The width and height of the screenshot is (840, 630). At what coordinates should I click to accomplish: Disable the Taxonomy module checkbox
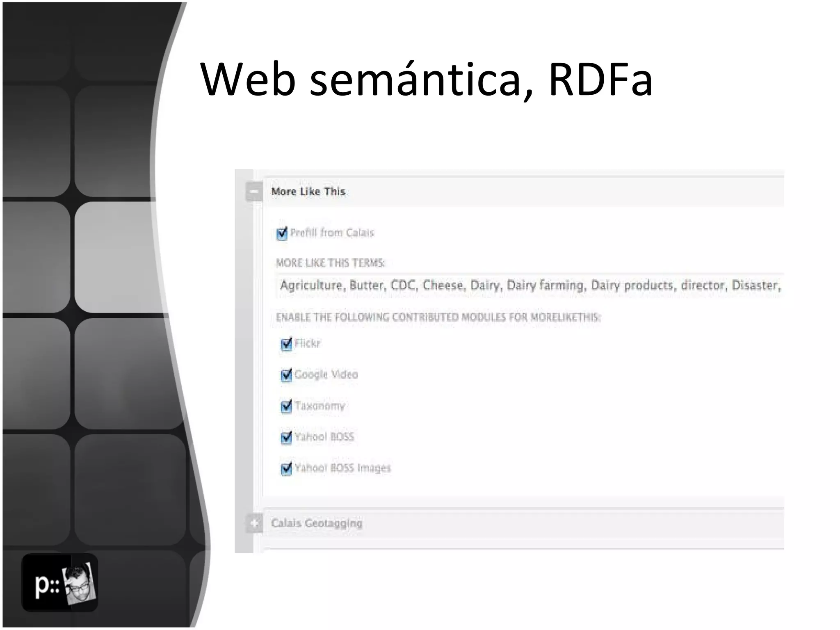286,406
